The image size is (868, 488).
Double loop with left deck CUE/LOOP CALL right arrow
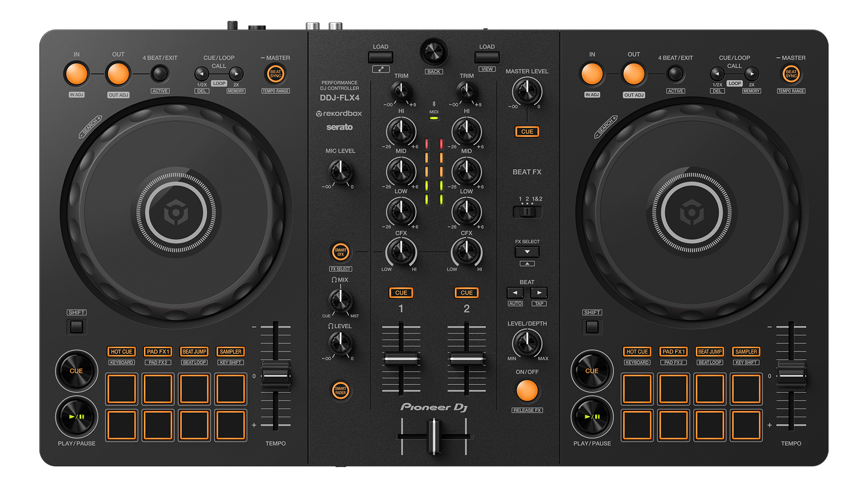[x=236, y=74]
